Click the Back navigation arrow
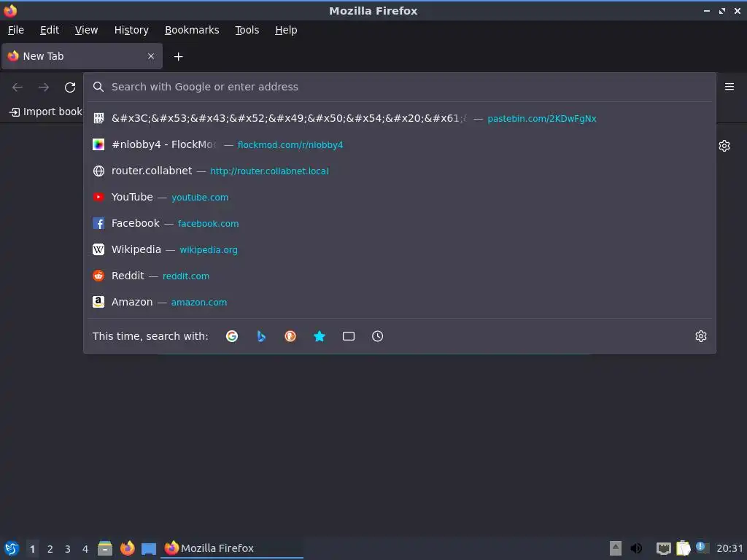Image resolution: width=747 pixels, height=560 pixels. click(18, 87)
